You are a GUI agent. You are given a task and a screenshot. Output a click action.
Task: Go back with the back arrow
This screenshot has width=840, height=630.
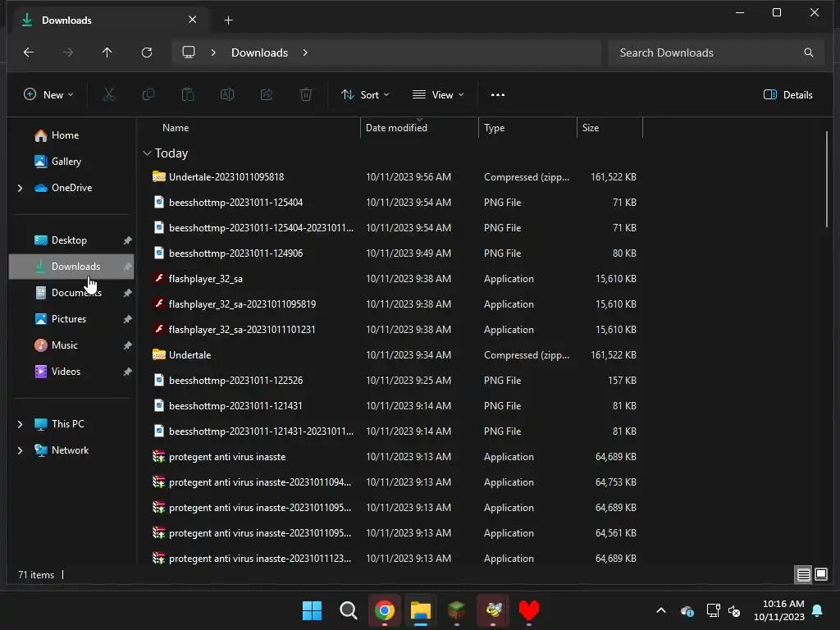(29, 52)
